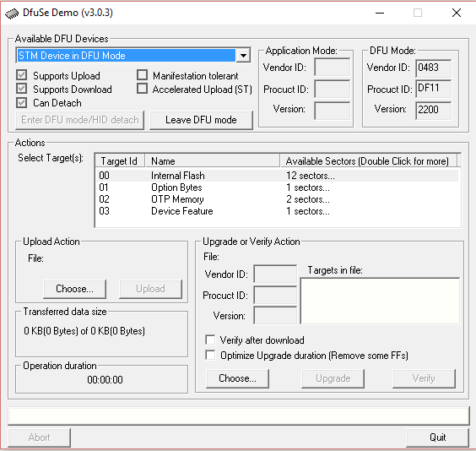The image size is (476, 451).
Task: Click Choose in Upload Action group
Action: (x=74, y=289)
